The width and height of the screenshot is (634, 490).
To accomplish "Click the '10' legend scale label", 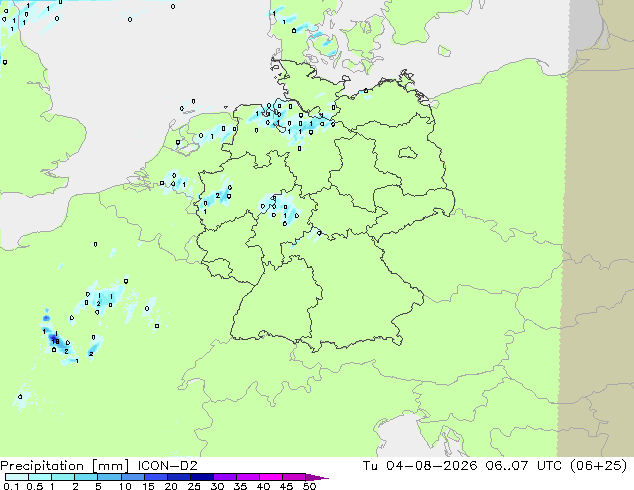I will pyautogui.click(x=125, y=486).
